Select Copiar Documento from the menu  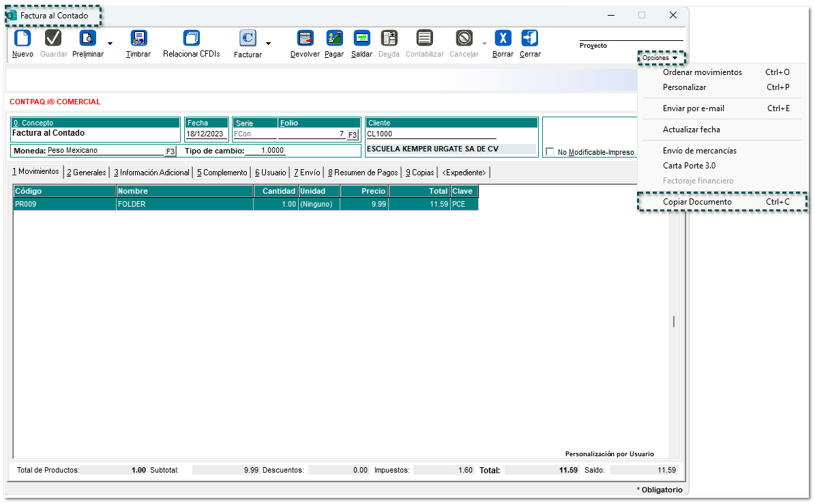(x=697, y=202)
